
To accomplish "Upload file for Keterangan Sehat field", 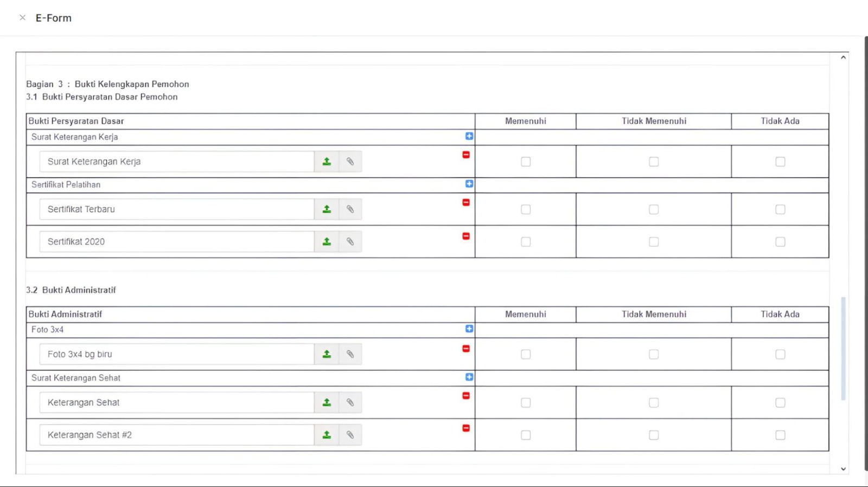I will click(x=327, y=402).
